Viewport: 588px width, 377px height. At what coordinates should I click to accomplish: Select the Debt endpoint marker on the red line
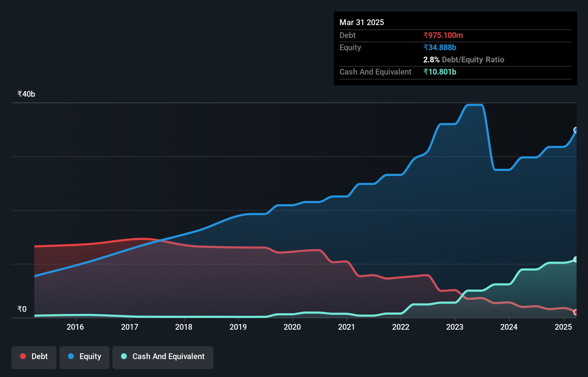[576, 312]
